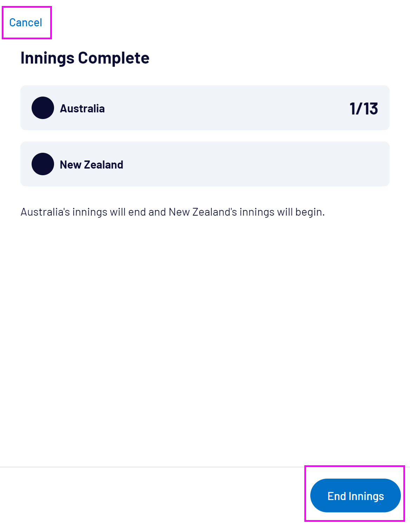Click the New Zealand team logo circle
Viewport: 410px width, 532px height.
click(43, 164)
